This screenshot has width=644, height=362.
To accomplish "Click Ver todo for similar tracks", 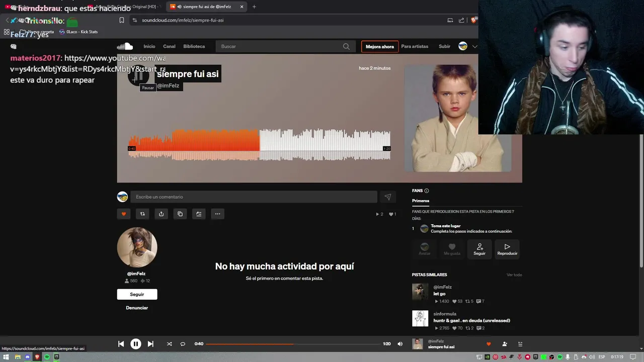I will [x=514, y=275].
